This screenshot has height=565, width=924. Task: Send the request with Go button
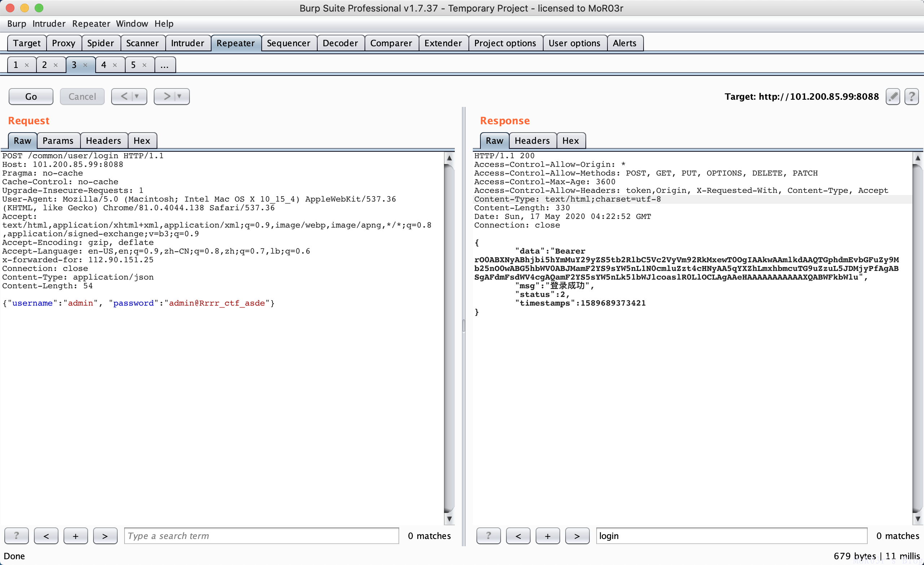(x=31, y=96)
